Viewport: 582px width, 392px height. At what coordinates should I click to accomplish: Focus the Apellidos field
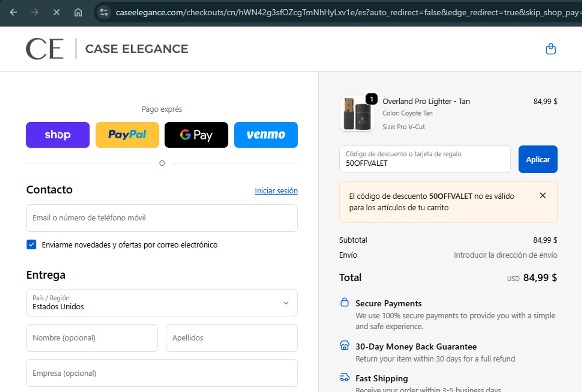click(x=232, y=338)
